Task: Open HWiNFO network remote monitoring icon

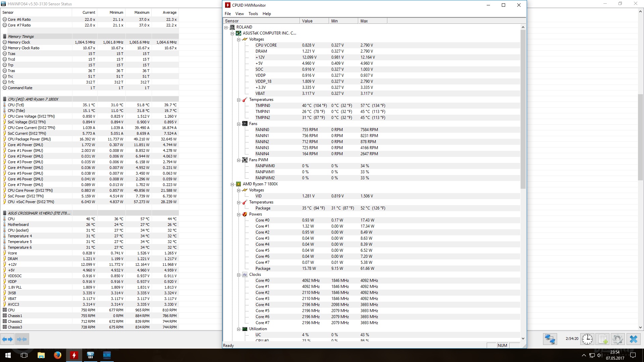Action: (x=550, y=339)
